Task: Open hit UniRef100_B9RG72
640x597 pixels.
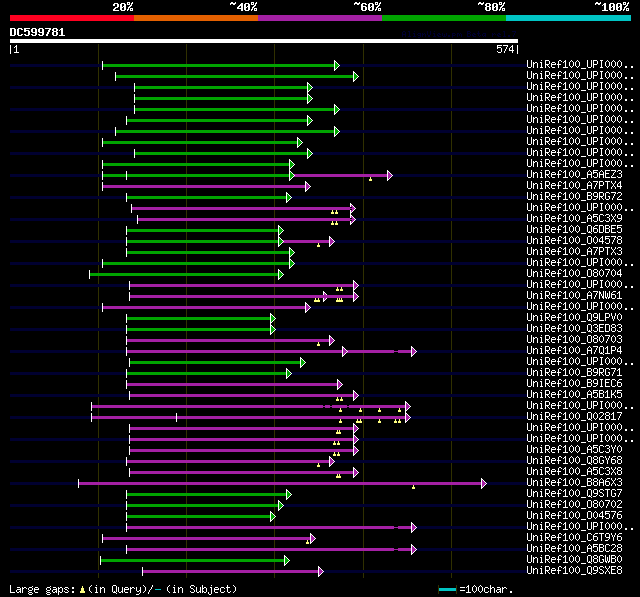Action: [574, 196]
